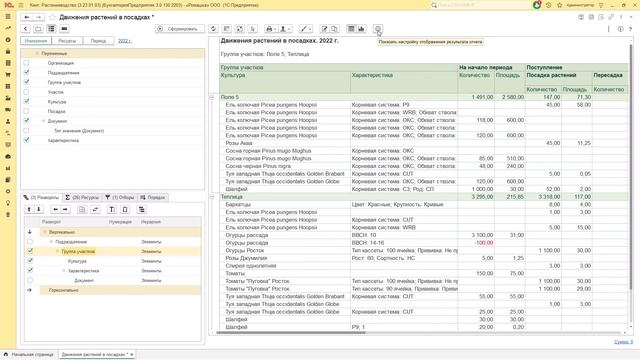
Task: Open the main menu hamburger in the left sidebar
Action: coord(8,16)
